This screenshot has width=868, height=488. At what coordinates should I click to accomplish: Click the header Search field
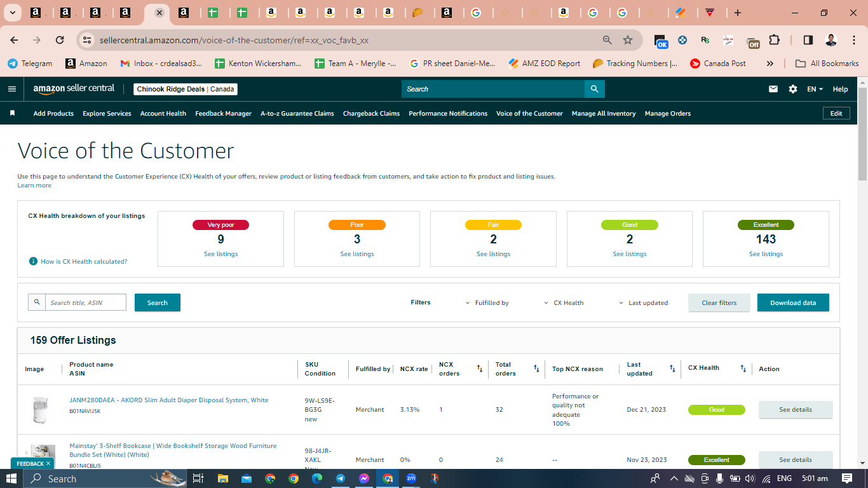[x=493, y=89]
